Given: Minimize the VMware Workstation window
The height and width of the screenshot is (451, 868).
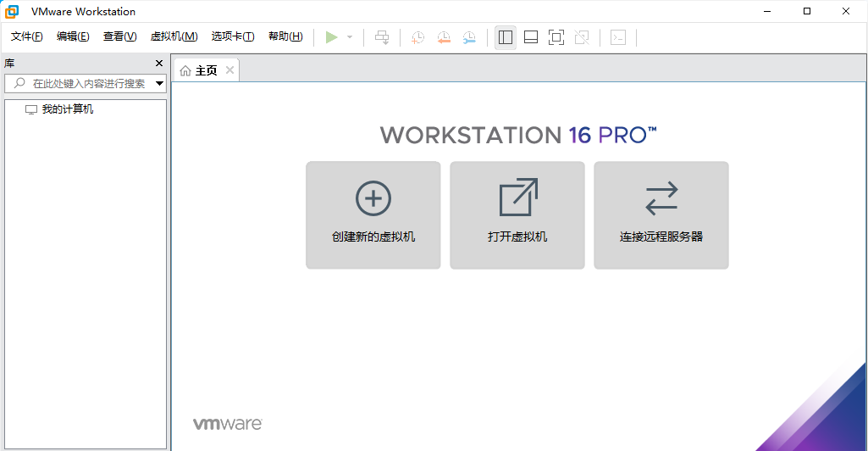Looking at the screenshot, I should coord(767,11).
